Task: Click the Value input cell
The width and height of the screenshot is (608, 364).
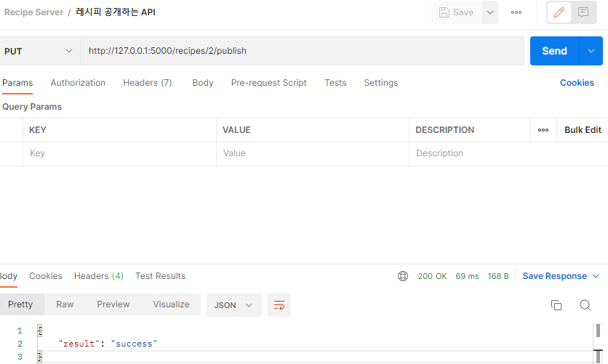Action: [x=313, y=153]
